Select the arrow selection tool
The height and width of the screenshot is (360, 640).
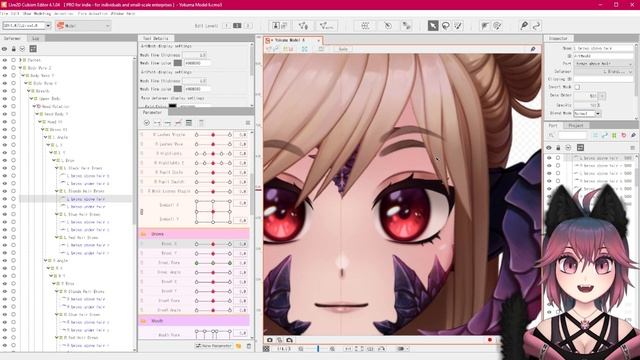point(433,26)
